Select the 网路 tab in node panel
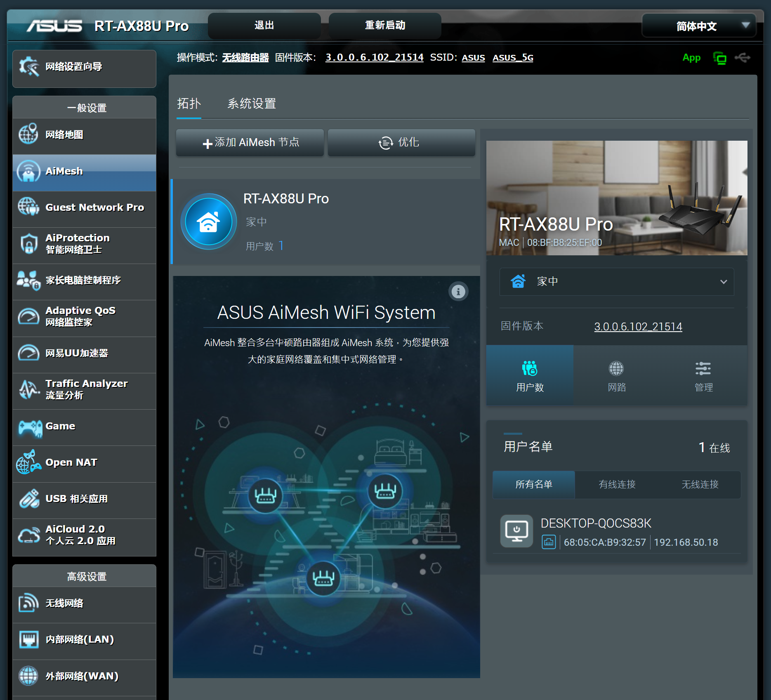This screenshot has width=771, height=700. coord(617,375)
